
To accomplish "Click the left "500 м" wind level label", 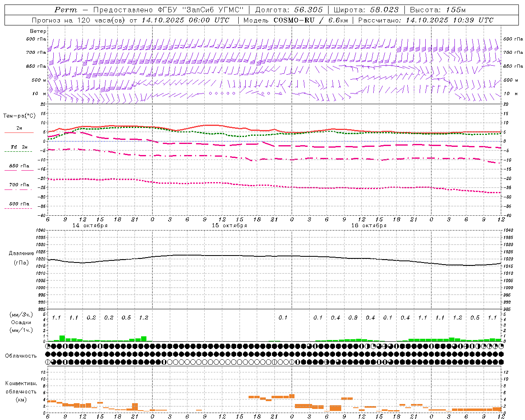I will click(x=39, y=80).
